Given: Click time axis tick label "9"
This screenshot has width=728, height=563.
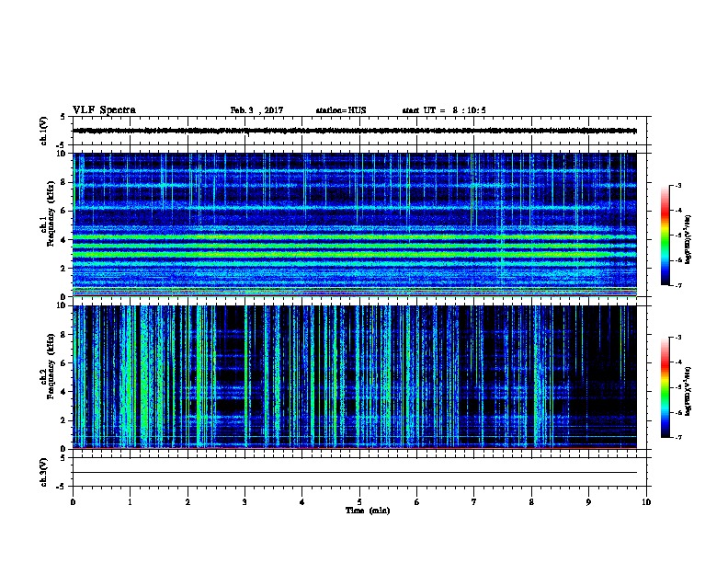Looking at the screenshot, I should (x=588, y=501).
